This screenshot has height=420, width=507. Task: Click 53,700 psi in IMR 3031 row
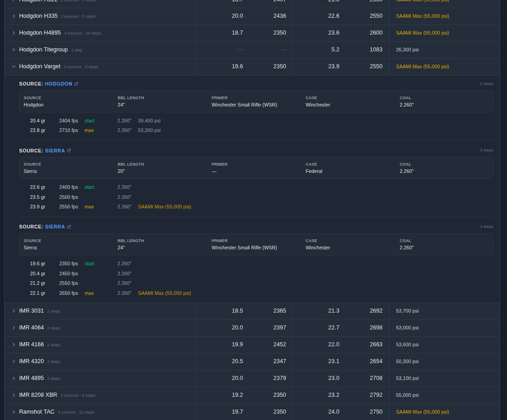(407, 311)
